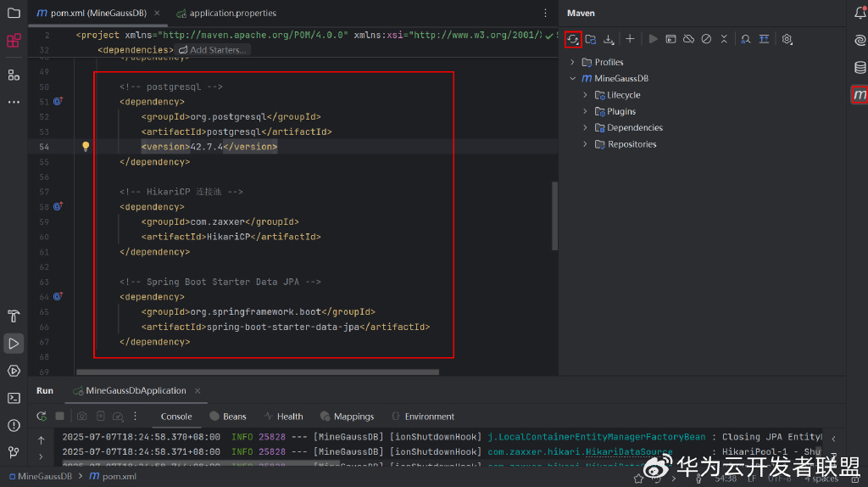Open Beans tab
868x487 pixels.
tap(228, 417)
